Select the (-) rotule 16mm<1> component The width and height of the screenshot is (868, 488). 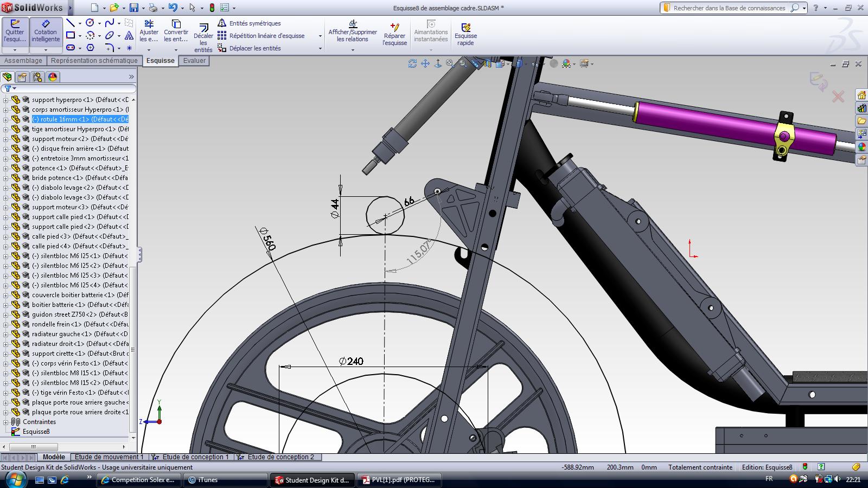pyautogui.click(x=80, y=119)
